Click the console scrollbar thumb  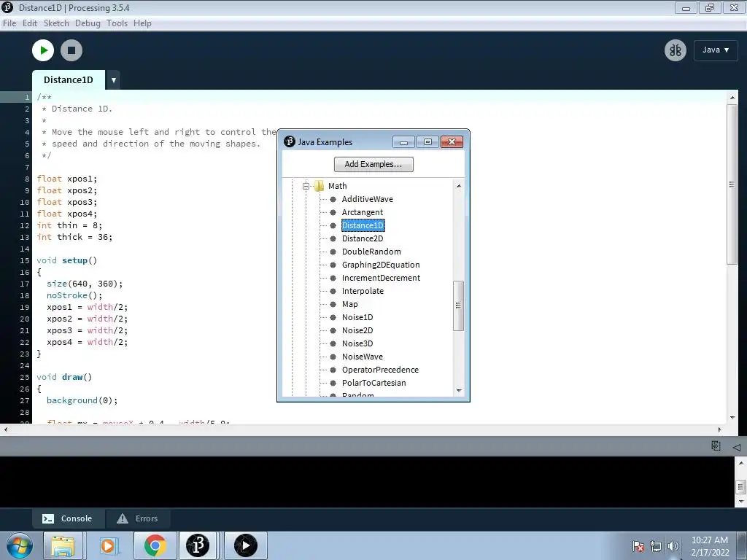point(740,486)
